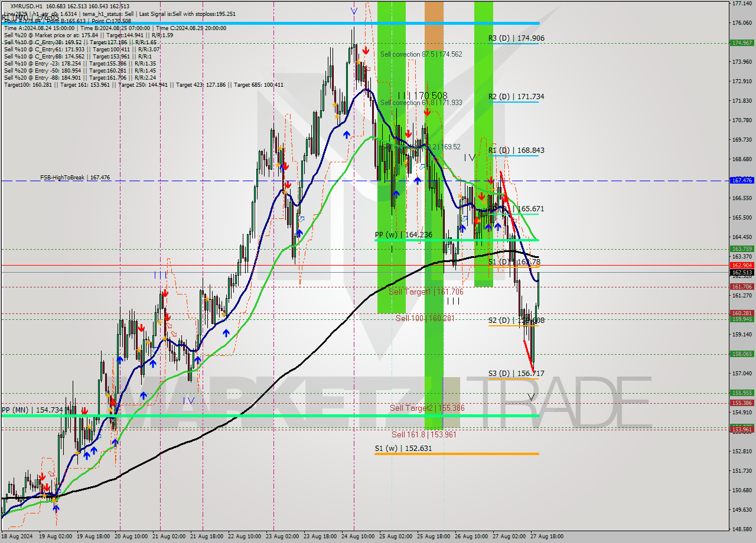This screenshot has height=543, width=756.
Task: Click the Sell %20 @ Market price line
Action: pos(88,35)
